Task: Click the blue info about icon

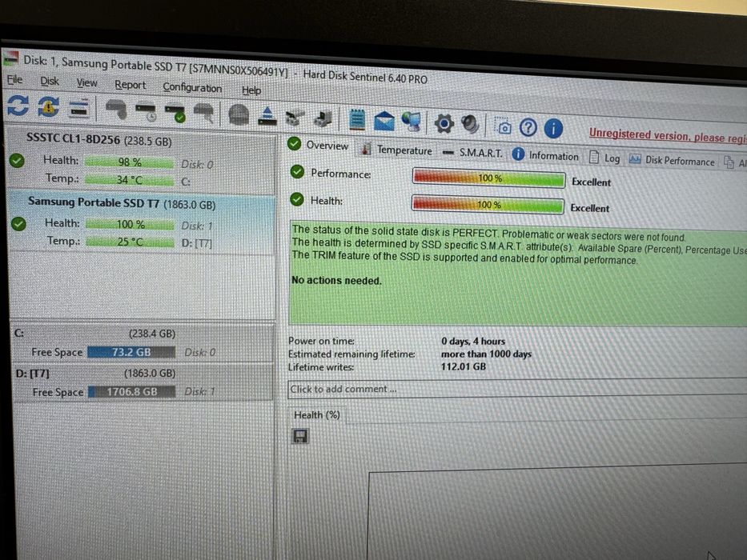Action: click(x=553, y=129)
